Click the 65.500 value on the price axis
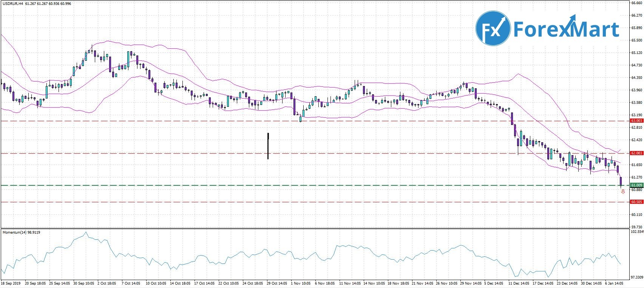The height and width of the screenshot is (288, 644). (636, 40)
